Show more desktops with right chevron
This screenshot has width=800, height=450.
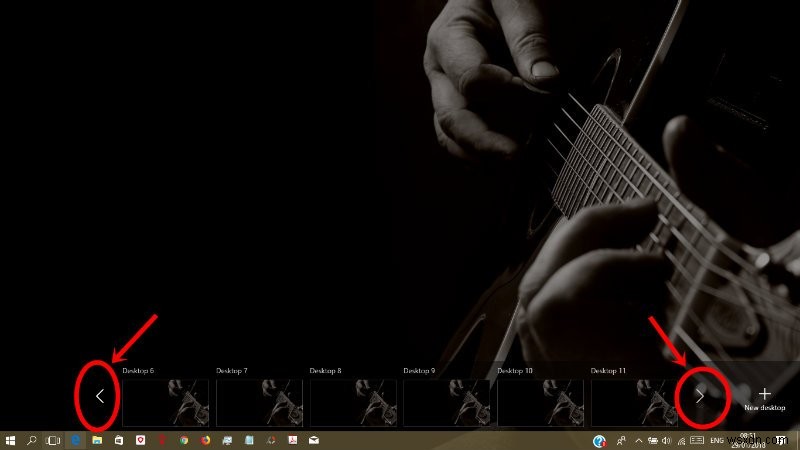700,396
